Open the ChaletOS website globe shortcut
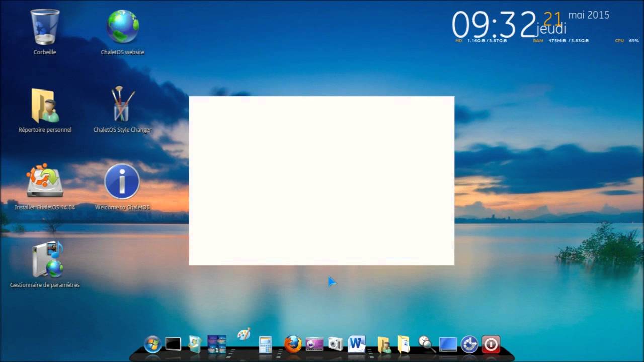The width and height of the screenshot is (644, 362). pyautogui.click(x=122, y=27)
